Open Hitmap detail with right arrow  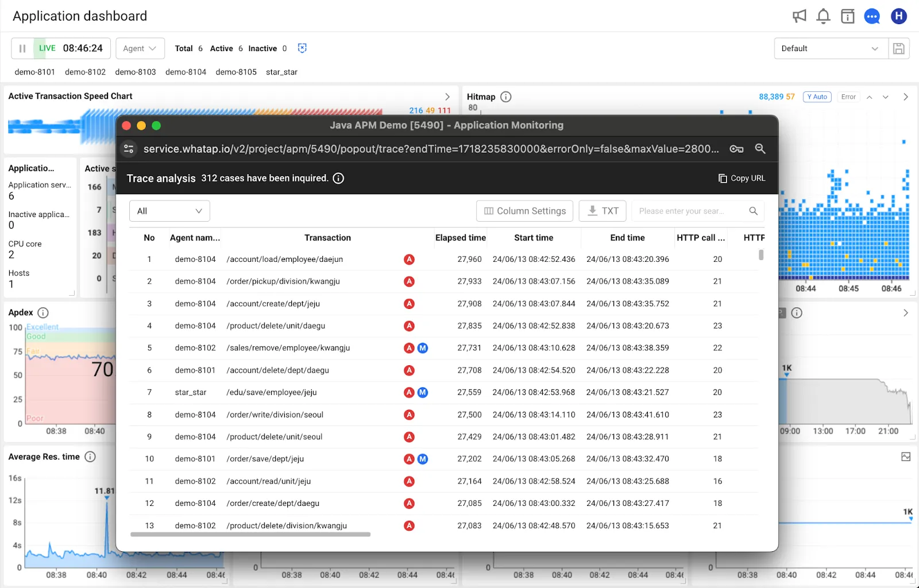[906, 97]
